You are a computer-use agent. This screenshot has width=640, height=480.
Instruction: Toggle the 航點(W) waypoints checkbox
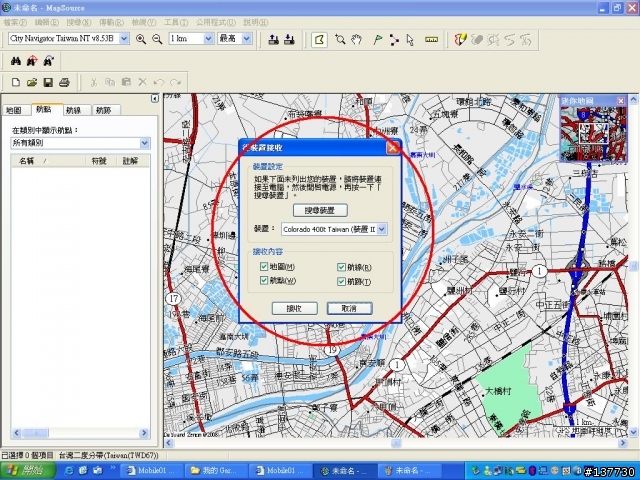[x=264, y=280]
